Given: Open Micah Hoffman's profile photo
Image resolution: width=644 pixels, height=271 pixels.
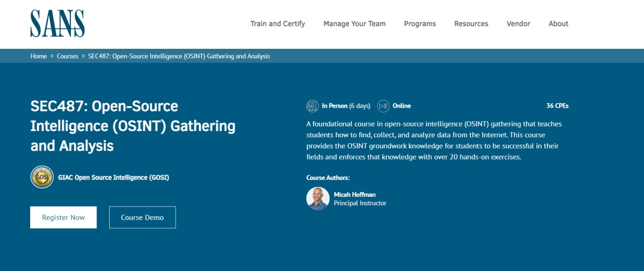Looking at the screenshot, I should coord(318,199).
